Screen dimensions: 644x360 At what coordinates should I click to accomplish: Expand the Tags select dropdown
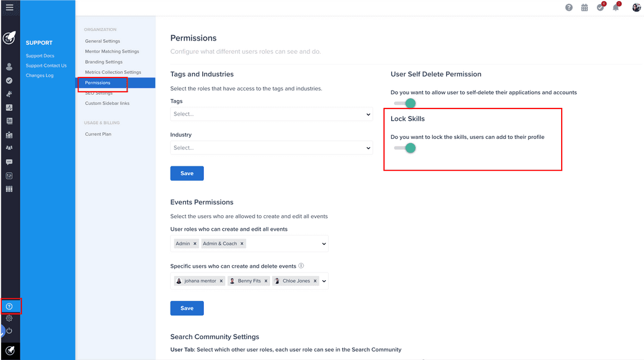[x=271, y=114]
